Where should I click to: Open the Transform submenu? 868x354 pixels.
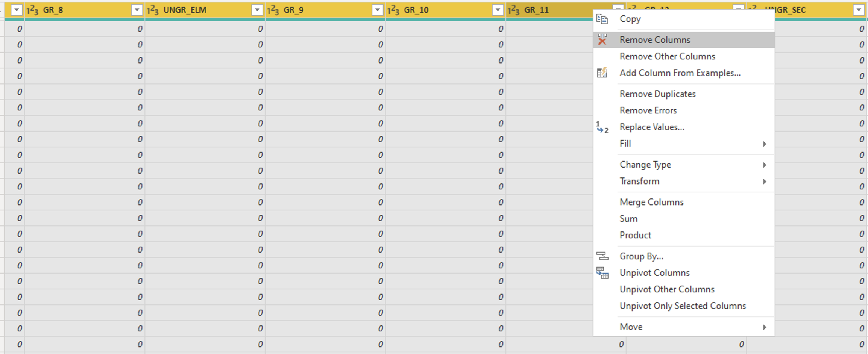684,181
